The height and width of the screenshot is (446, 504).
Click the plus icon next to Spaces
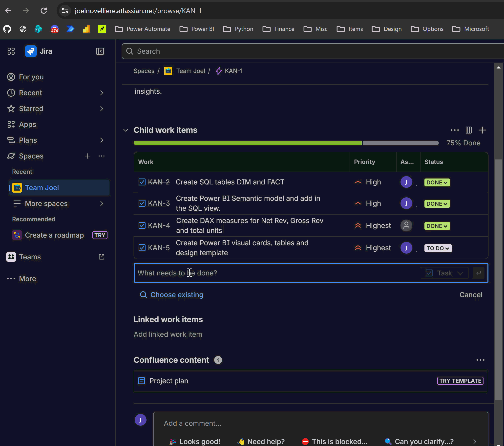pyautogui.click(x=87, y=156)
